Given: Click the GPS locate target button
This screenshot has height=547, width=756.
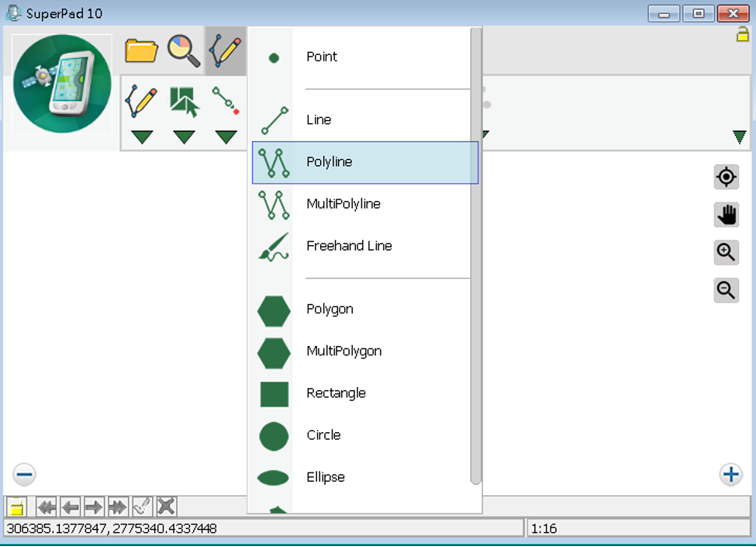Looking at the screenshot, I should click(726, 177).
